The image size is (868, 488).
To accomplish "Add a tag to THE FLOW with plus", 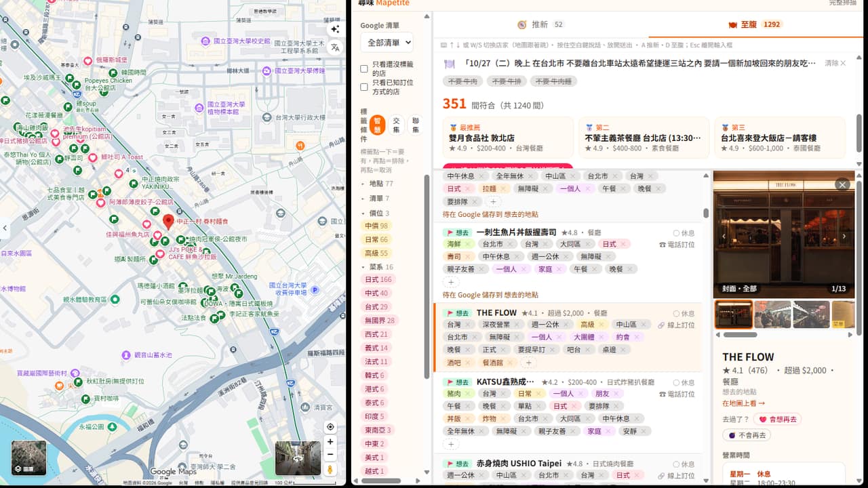I will pyautogui.click(x=528, y=363).
